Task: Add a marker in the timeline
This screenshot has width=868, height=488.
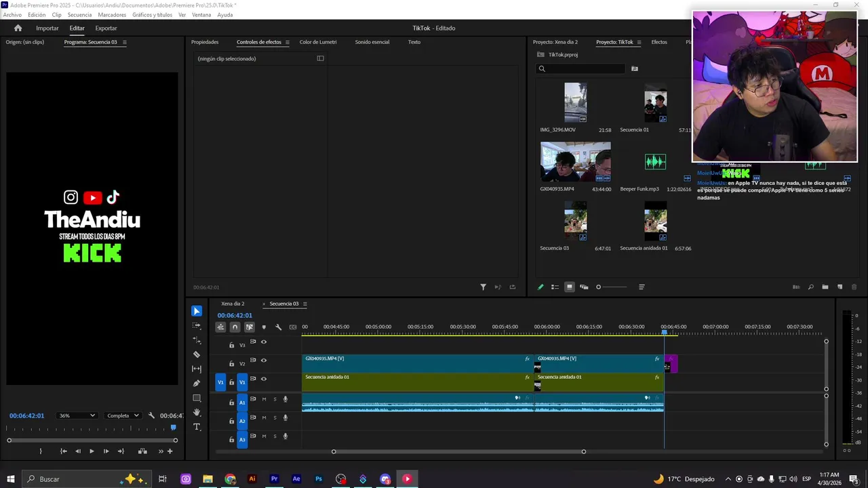Action: [x=264, y=327]
